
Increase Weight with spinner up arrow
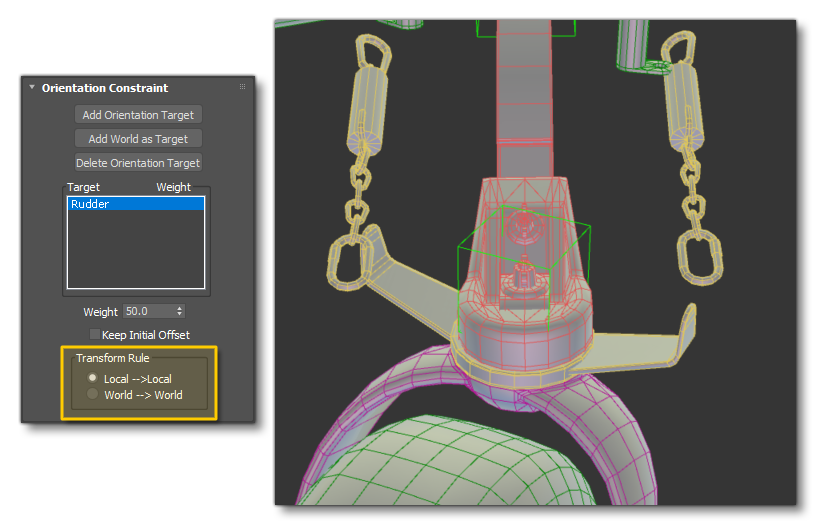[x=180, y=309]
